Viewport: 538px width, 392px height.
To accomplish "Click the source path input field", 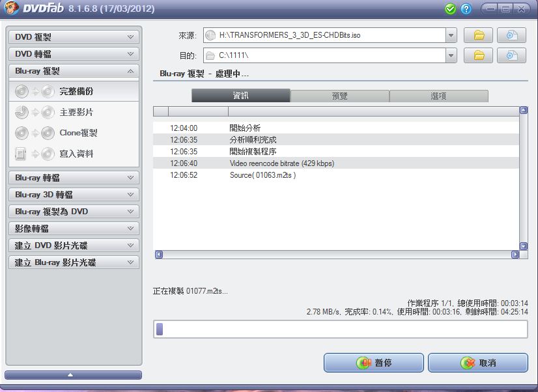I will [x=324, y=35].
